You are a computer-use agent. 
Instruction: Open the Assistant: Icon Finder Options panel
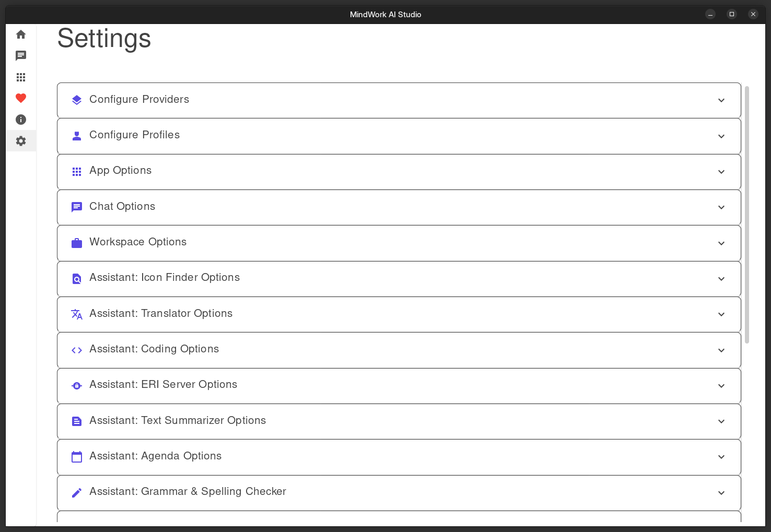[x=165, y=278]
